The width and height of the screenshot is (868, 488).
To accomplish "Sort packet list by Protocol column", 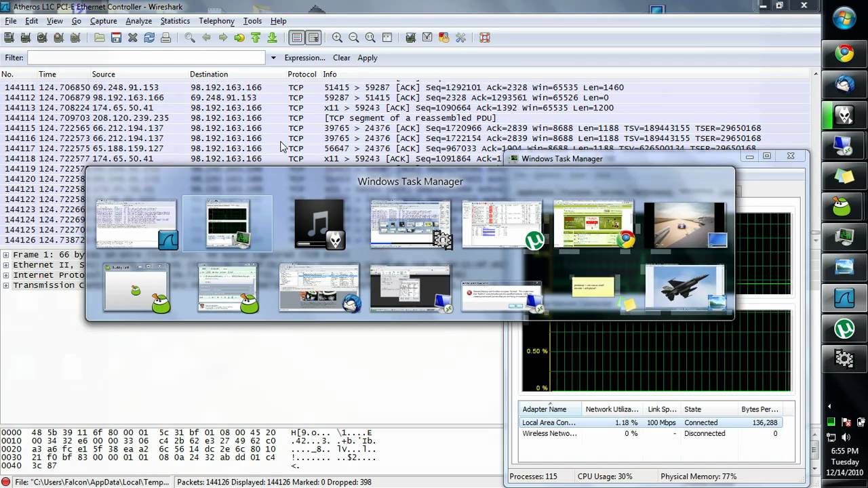I will pos(302,75).
